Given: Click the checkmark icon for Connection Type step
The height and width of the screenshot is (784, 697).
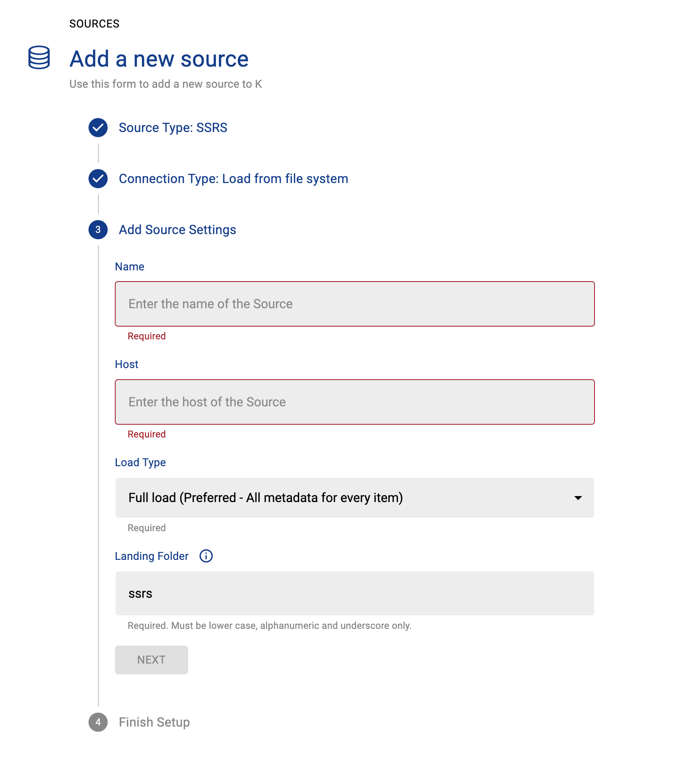Looking at the screenshot, I should click(98, 179).
